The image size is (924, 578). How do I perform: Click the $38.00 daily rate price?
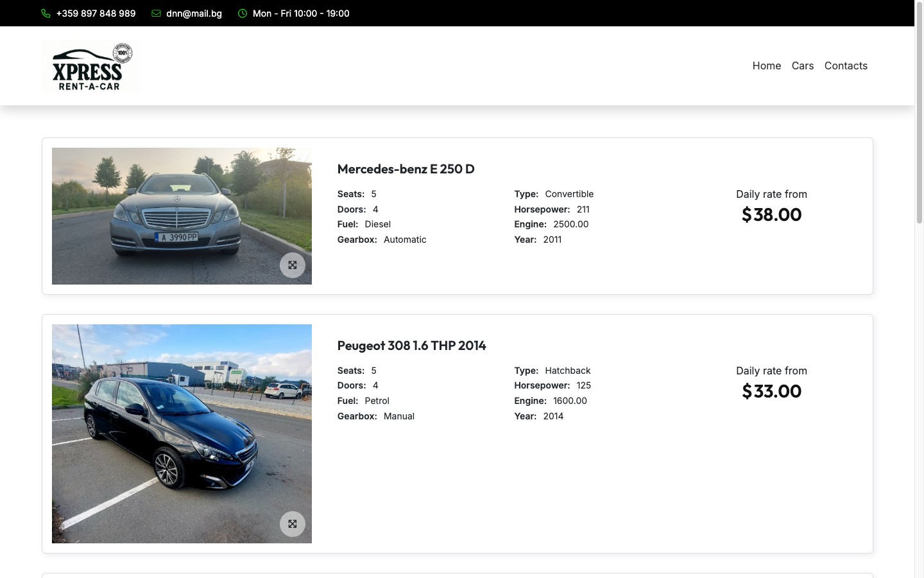(771, 215)
